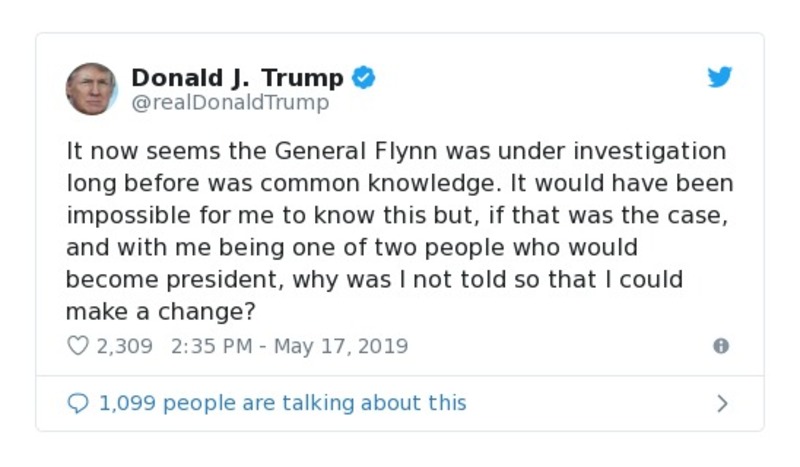Viewport: 800px width, 467px height.
Task: Click the Twitter bird logo
Action: [x=720, y=78]
